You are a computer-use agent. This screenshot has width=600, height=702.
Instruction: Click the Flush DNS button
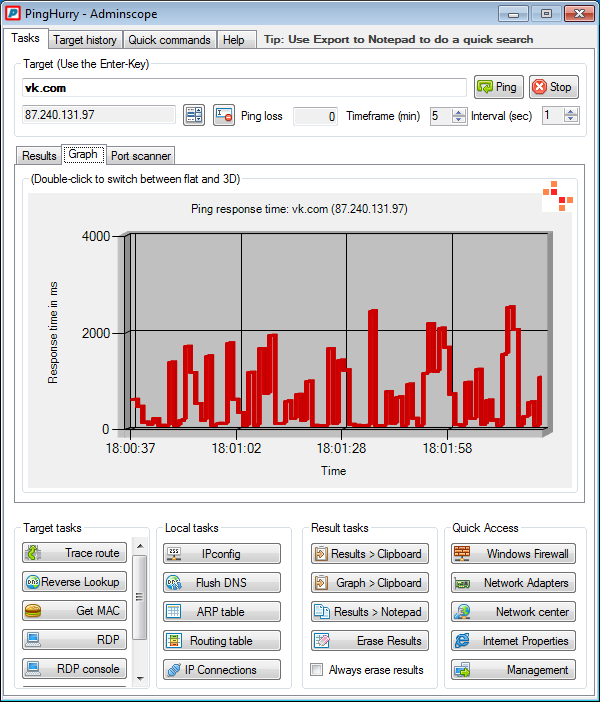click(222, 582)
